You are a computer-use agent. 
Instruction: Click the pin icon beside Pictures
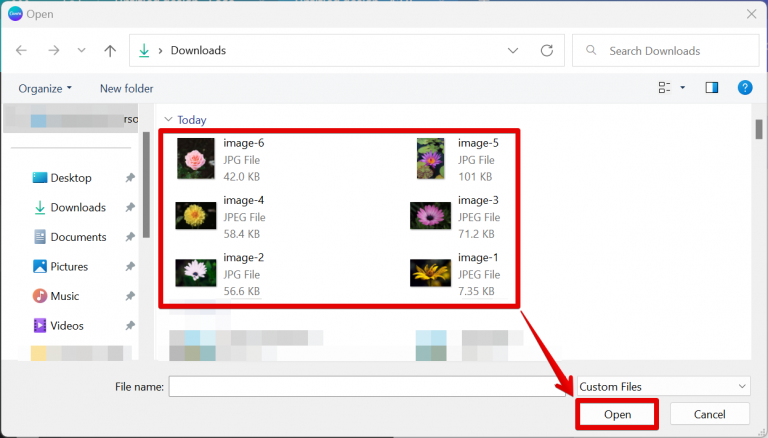click(130, 267)
